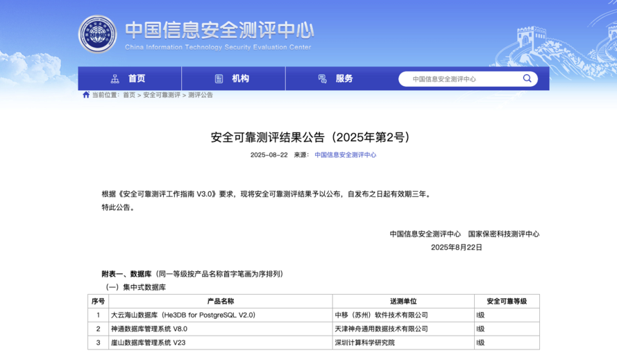Open the 服务 navigation tab

[x=337, y=78]
